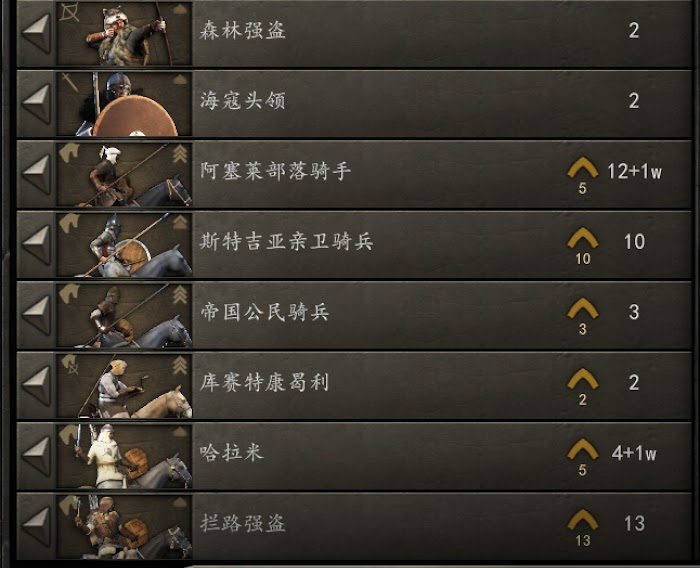Move 帝国公民骑兵 with its triangle arrow

tap(36, 315)
